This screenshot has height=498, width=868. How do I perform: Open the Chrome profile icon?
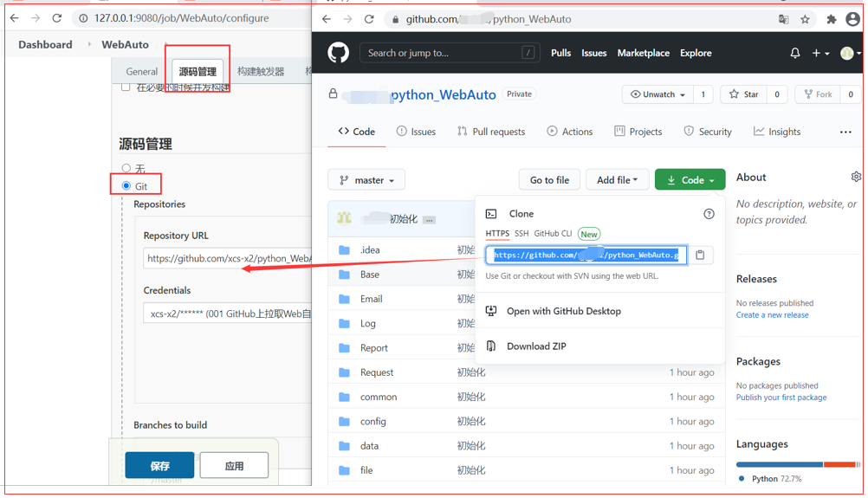tap(853, 19)
